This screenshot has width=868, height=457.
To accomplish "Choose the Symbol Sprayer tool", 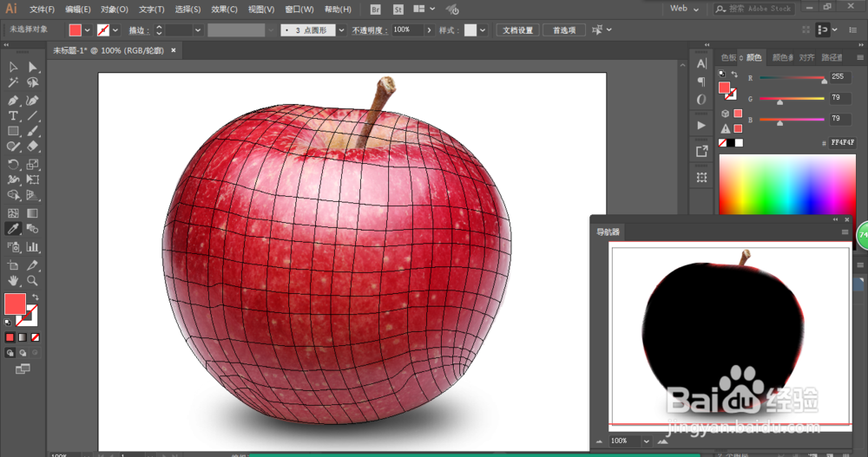I will pos(13,247).
